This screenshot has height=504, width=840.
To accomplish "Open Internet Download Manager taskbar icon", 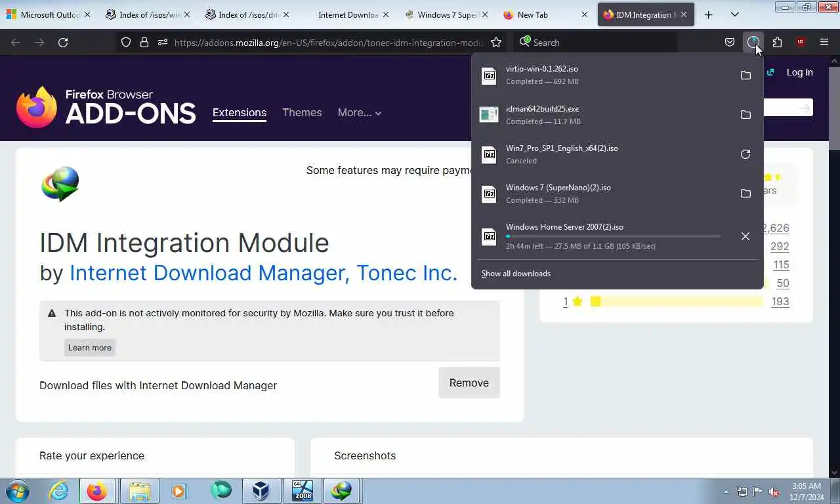I will (x=341, y=491).
